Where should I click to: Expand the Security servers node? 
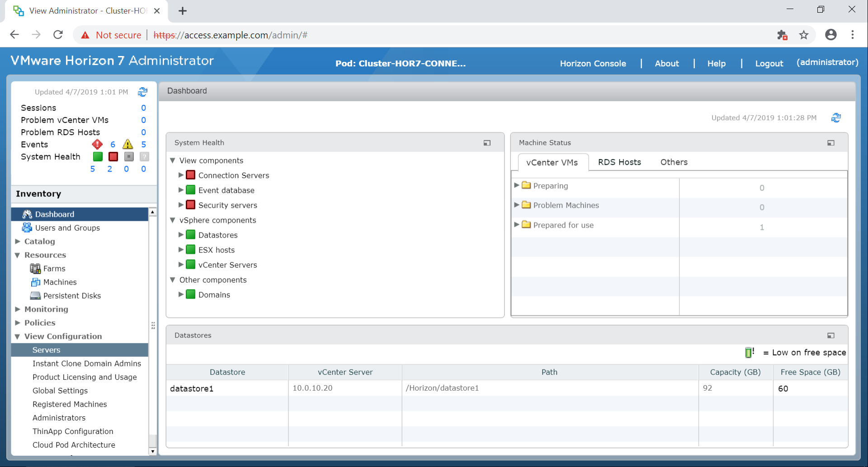tap(181, 205)
